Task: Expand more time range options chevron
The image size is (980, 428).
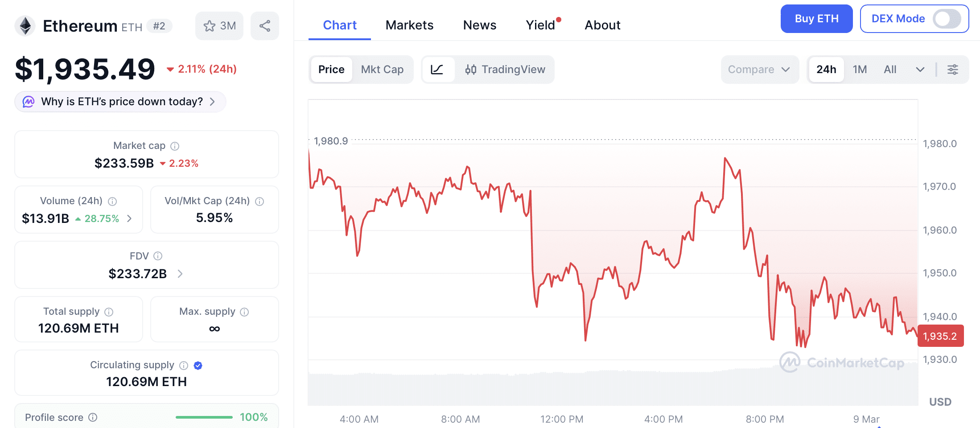Action: (x=920, y=70)
